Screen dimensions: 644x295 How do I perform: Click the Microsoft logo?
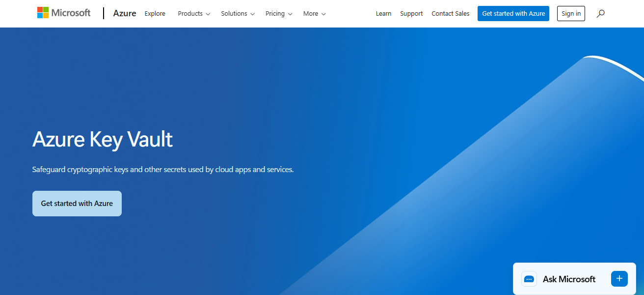coord(63,12)
